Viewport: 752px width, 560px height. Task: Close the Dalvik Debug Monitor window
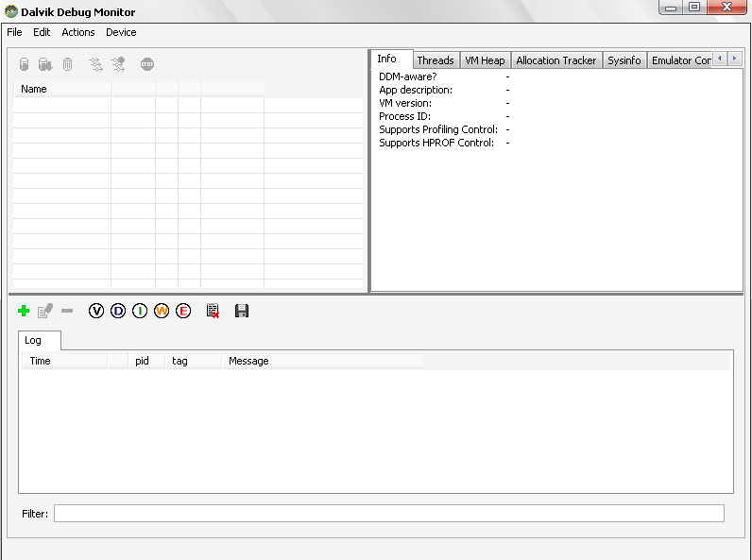[x=726, y=8]
